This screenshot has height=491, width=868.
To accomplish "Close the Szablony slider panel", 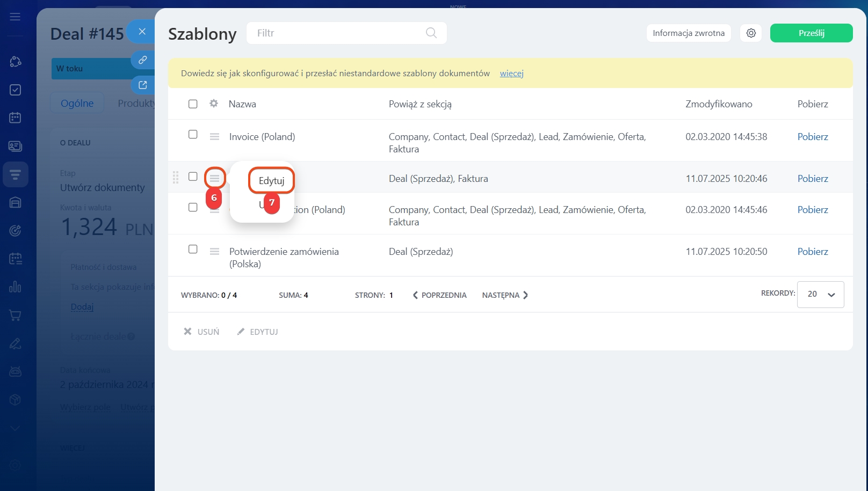I will [x=142, y=32].
